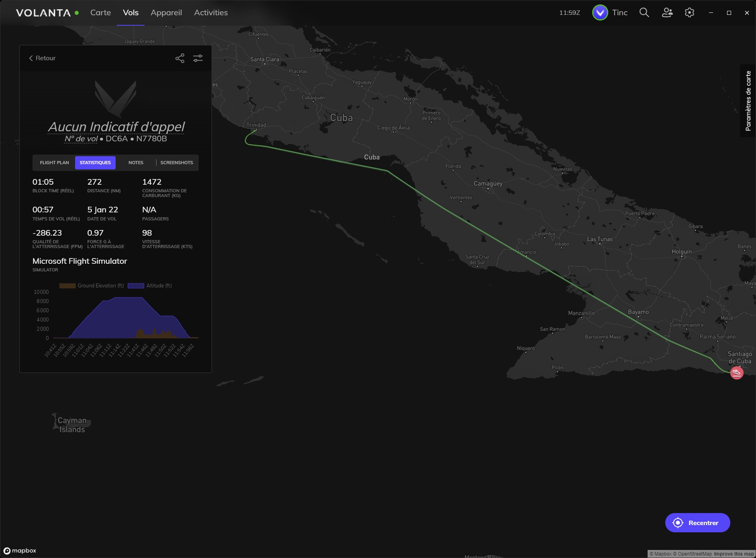Click the Aucun Indicatif d'appel field
This screenshot has height=558, width=756.
[116, 127]
